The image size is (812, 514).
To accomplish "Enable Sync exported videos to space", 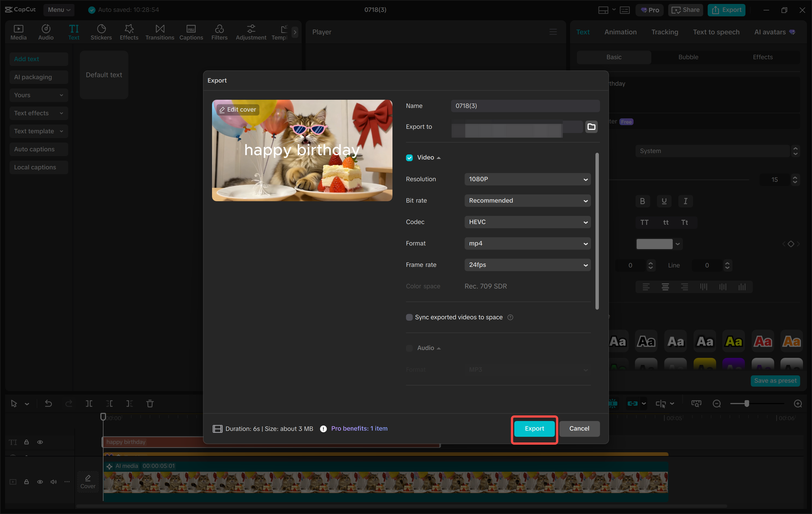I will coord(409,317).
